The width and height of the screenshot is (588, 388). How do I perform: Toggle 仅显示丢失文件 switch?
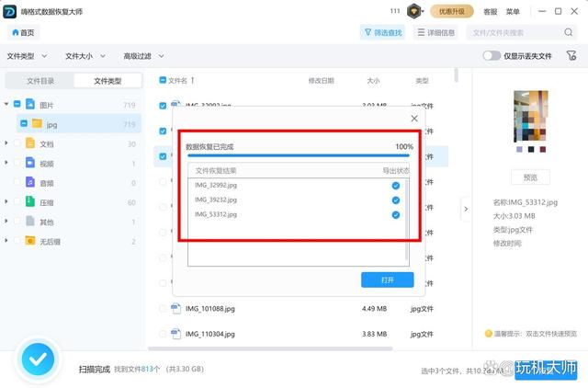tap(492, 56)
